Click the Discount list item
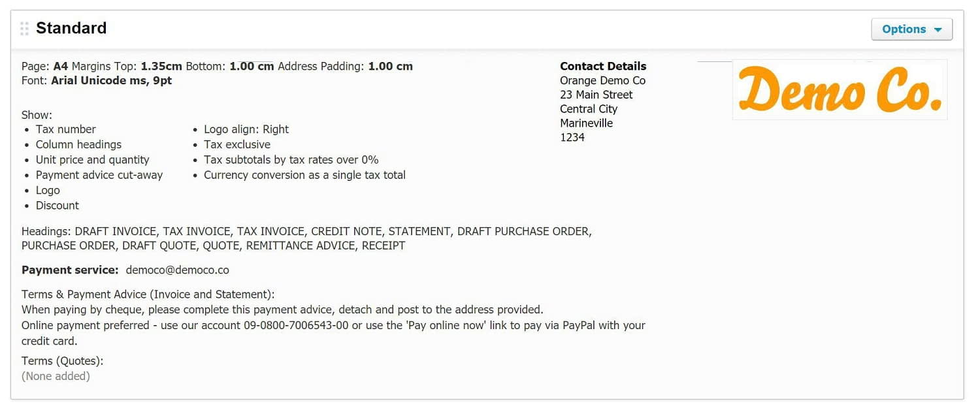The image size is (980, 412). click(57, 205)
